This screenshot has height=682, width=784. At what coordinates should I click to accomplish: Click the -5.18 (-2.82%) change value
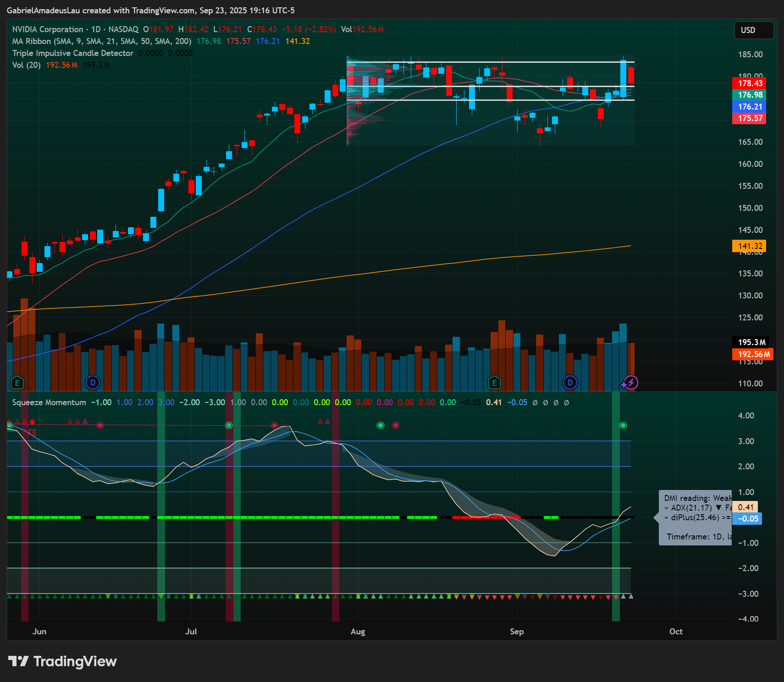pos(309,29)
